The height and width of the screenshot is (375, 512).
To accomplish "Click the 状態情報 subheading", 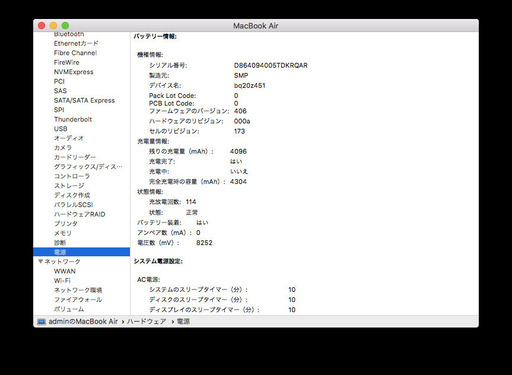I will [150, 192].
